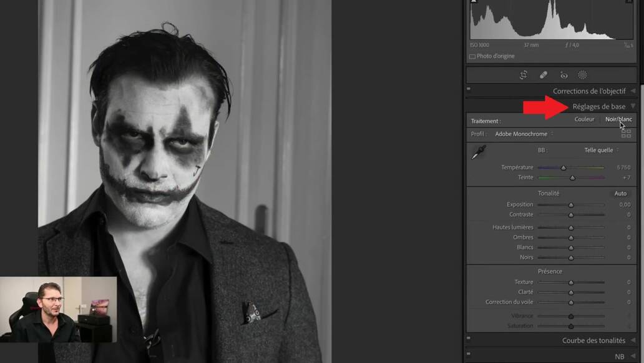The height and width of the screenshot is (363, 644).
Task: Toggle highlight clipping triangle in histogram
Action: click(630, 2)
